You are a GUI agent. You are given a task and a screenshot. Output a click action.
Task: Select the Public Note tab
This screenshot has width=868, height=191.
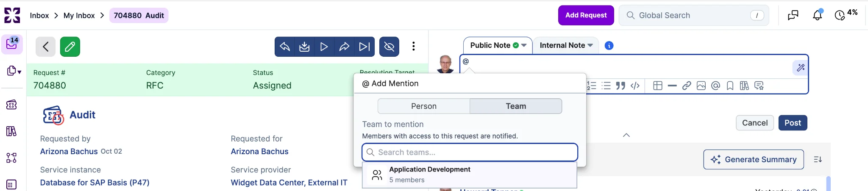[498, 45]
